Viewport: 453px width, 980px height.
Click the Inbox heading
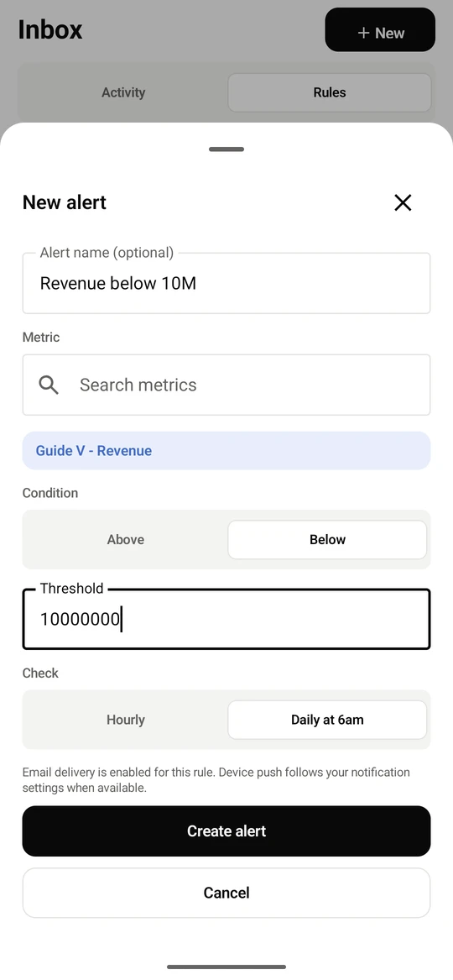50,29
